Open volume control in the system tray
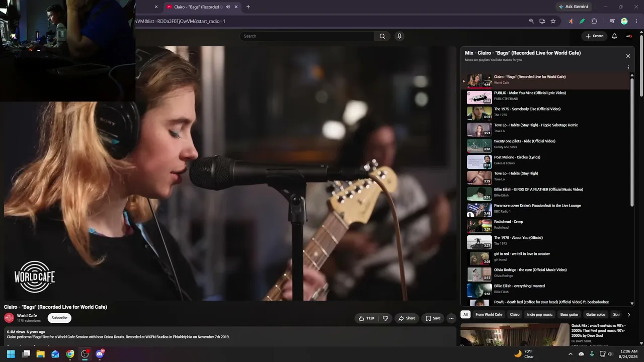 611,354
